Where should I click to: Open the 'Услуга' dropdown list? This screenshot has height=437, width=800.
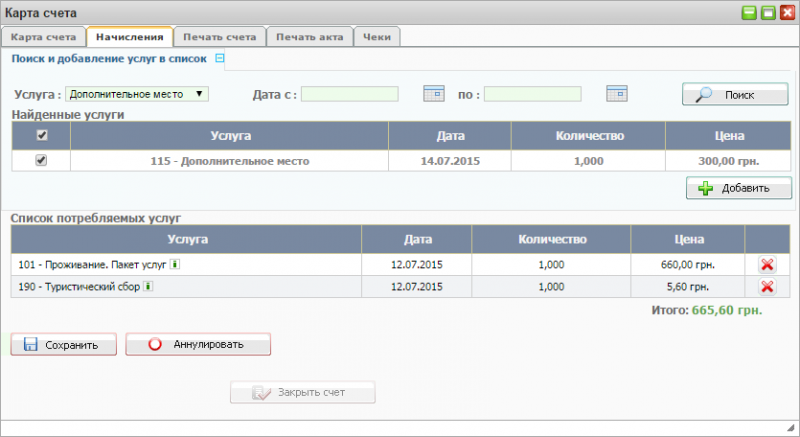137,94
